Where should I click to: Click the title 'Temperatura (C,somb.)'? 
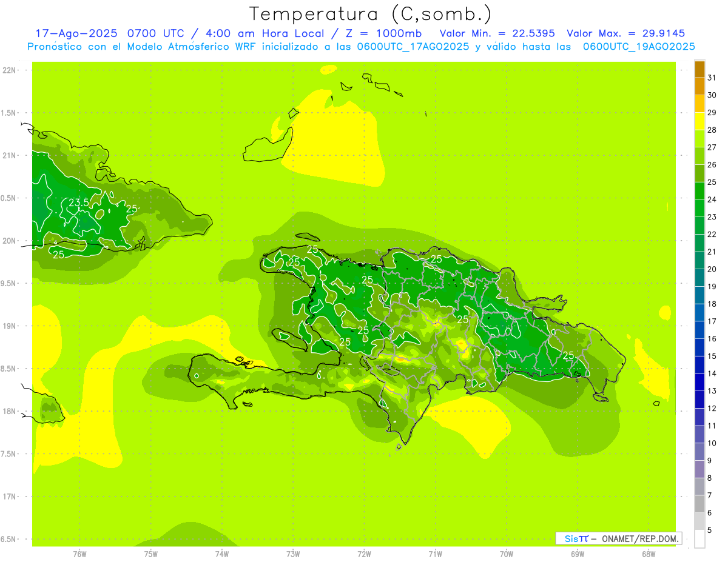tap(371, 14)
